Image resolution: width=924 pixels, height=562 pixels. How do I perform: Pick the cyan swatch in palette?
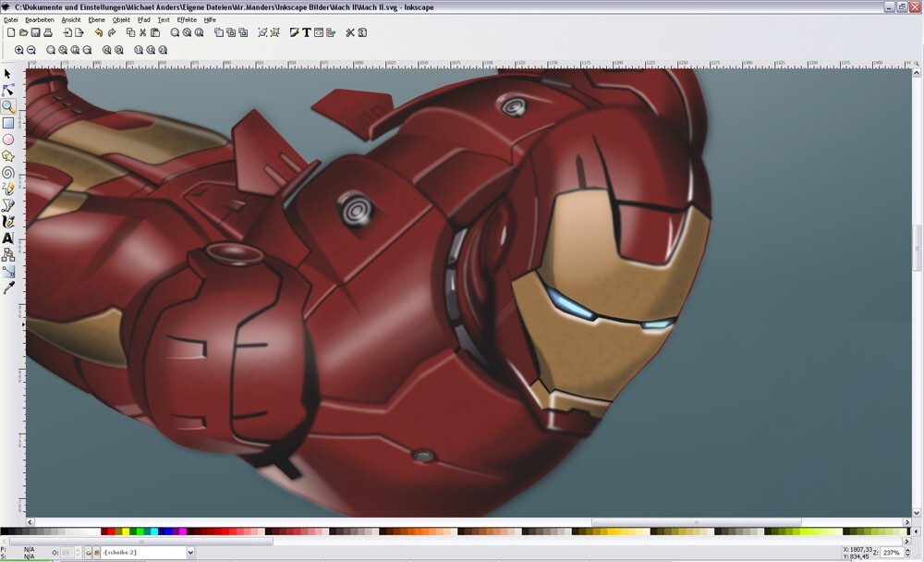coord(153,531)
